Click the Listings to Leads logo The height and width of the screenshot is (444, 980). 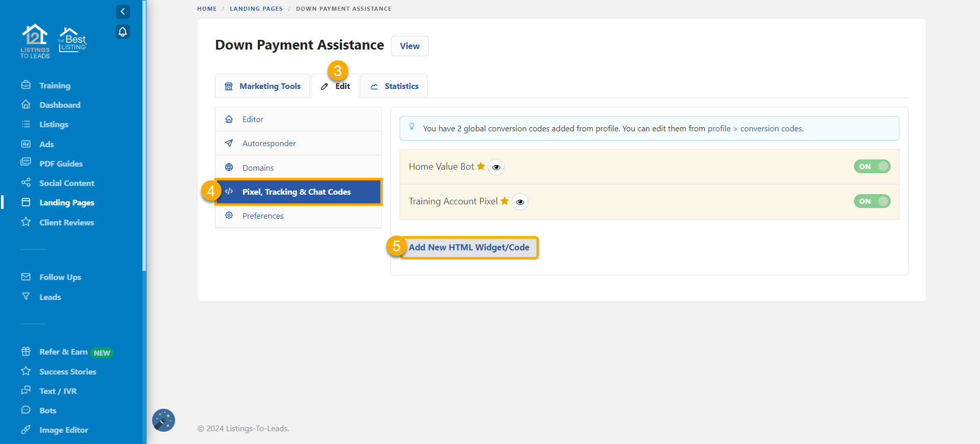tap(35, 41)
